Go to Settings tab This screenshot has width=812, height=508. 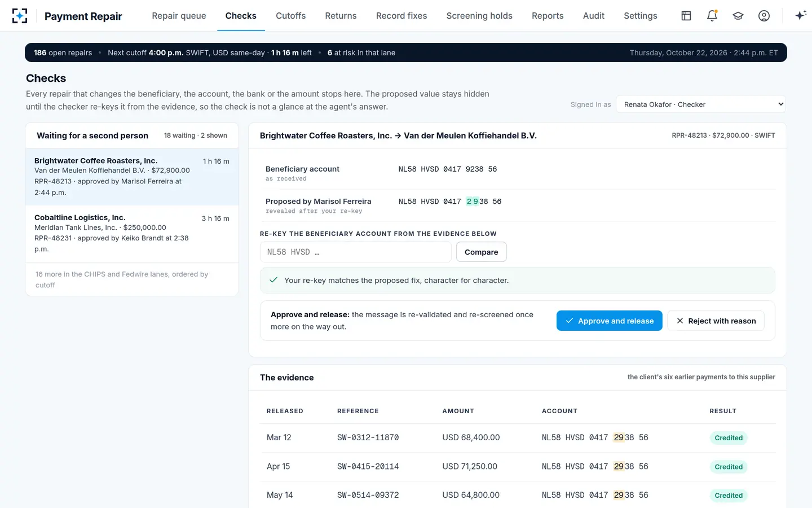(641, 16)
